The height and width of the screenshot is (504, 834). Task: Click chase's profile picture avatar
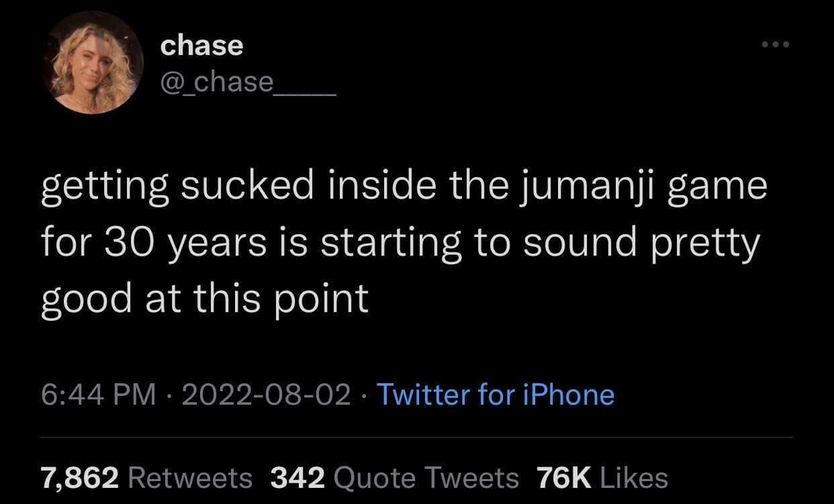point(93,64)
